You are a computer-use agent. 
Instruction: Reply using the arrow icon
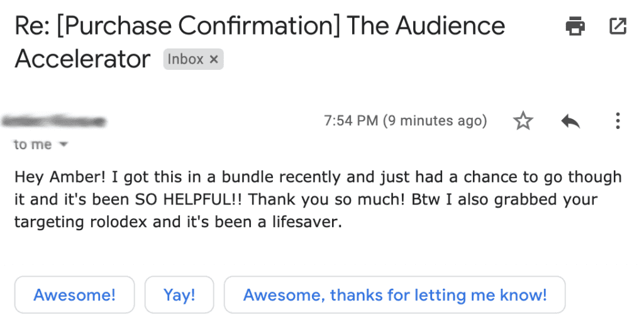click(570, 121)
